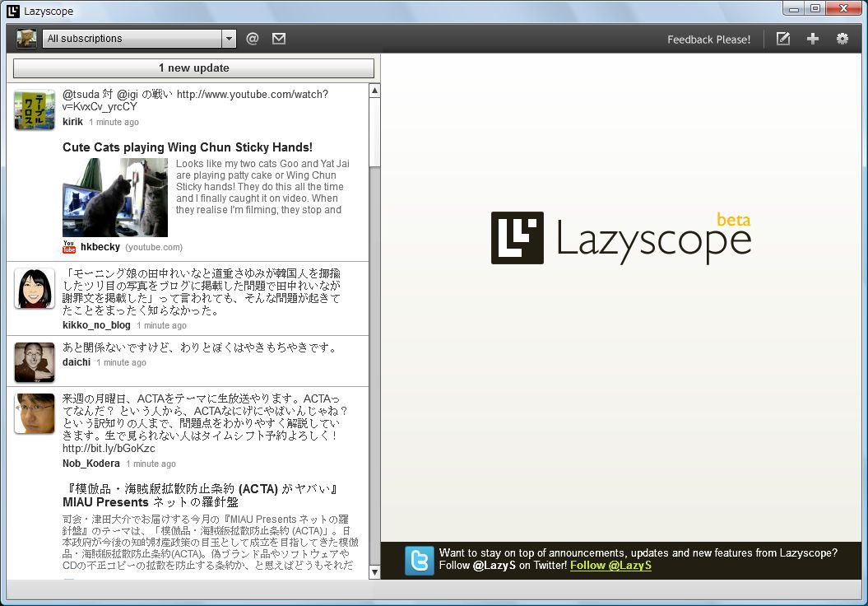Open kikko_no_blog's avatar image

click(x=35, y=289)
